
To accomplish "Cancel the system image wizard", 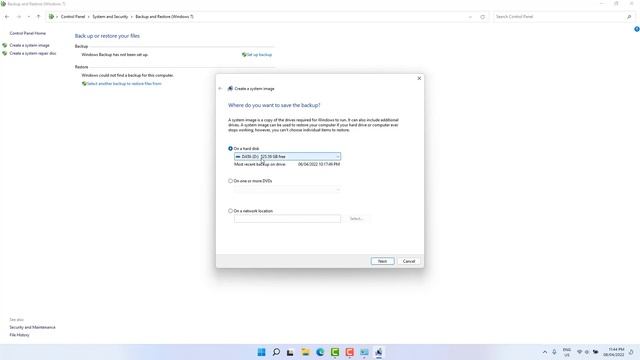I will [x=409, y=261].
